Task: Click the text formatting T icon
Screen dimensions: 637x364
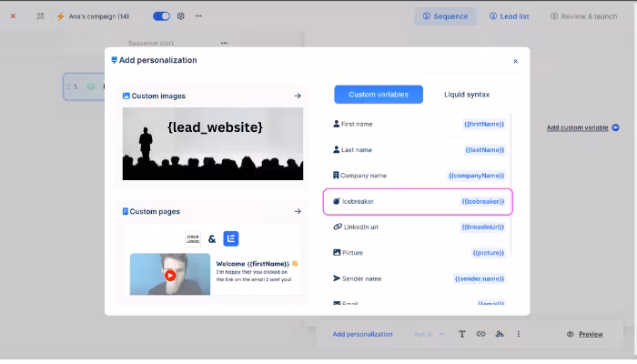Action: point(461,334)
